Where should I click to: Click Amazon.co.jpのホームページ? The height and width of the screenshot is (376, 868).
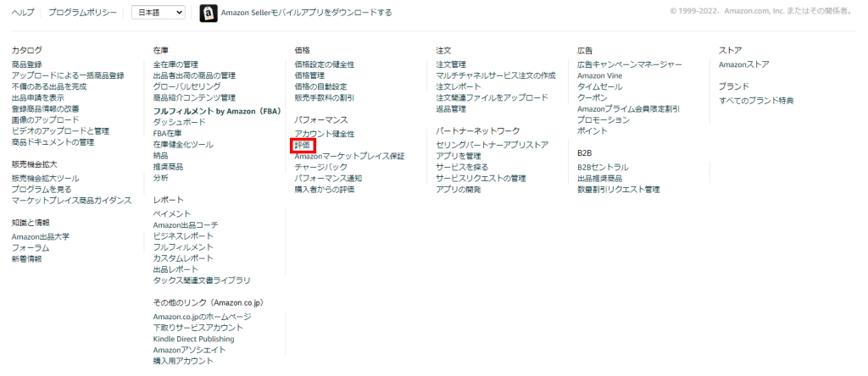point(202,317)
